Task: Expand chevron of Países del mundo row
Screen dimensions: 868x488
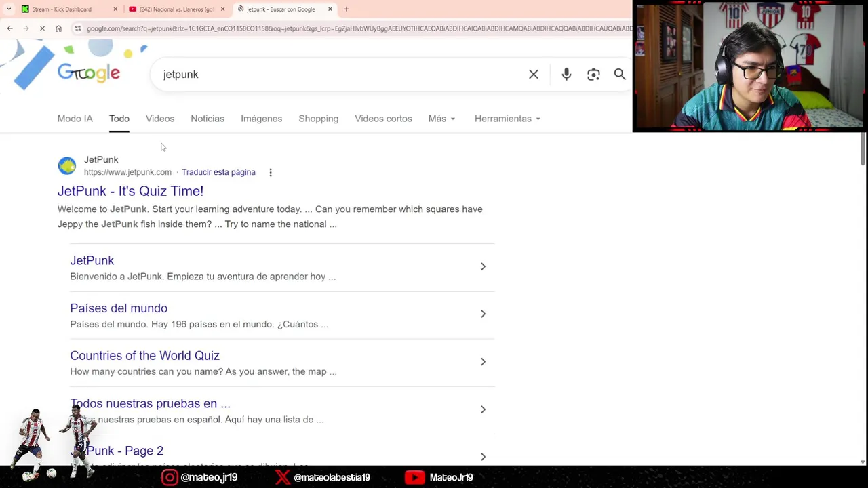Action: click(x=483, y=314)
